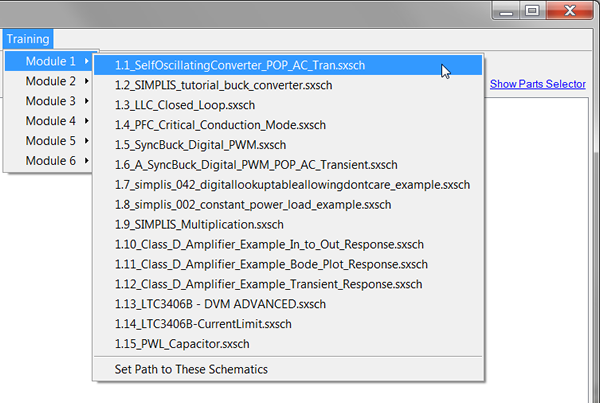The image size is (600, 403).
Task: Minimize the application window
Action: tap(506, 11)
